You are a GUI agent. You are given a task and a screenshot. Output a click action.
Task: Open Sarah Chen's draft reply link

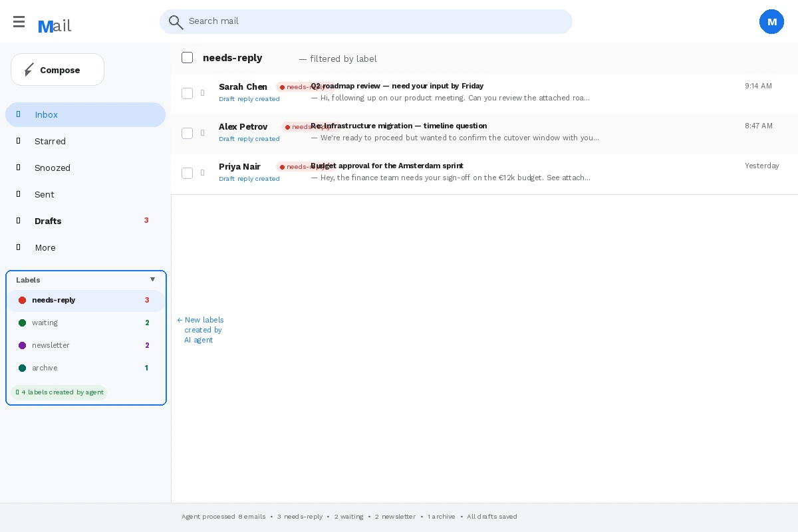pyautogui.click(x=249, y=98)
